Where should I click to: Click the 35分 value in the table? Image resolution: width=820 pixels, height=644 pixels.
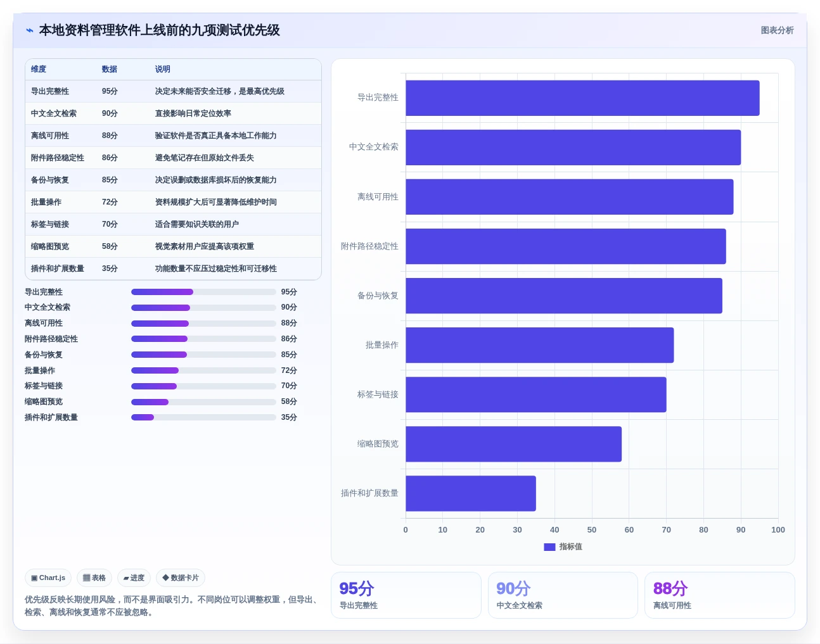[110, 268]
